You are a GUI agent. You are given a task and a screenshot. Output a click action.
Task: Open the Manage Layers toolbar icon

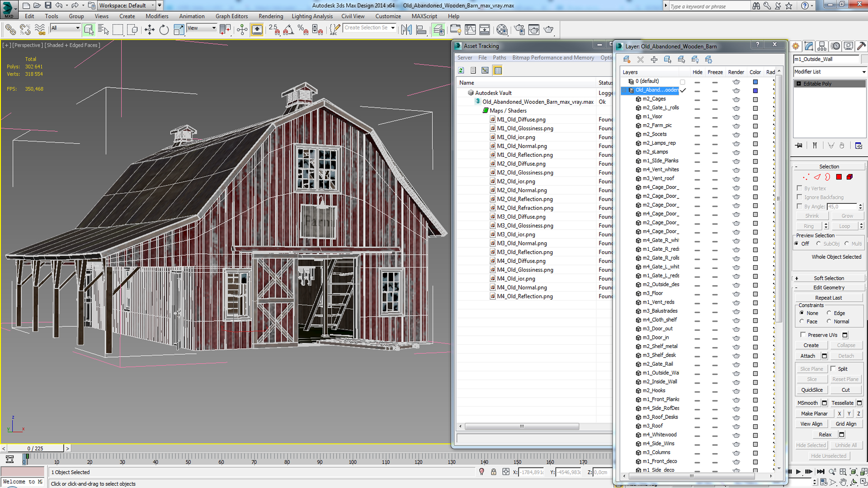pyautogui.click(x=438, y=30)
